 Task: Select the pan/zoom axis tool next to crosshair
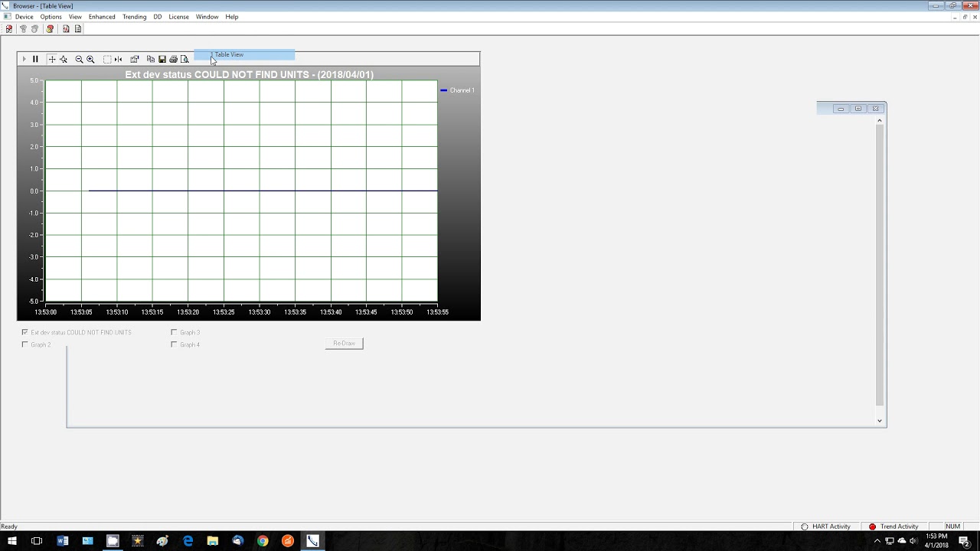64,59
